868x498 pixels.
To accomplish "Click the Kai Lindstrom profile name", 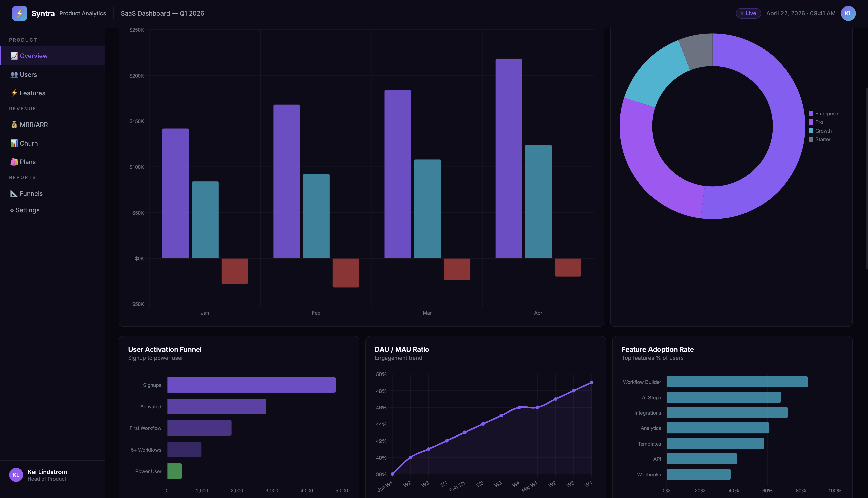I will (x=47, y=472).
